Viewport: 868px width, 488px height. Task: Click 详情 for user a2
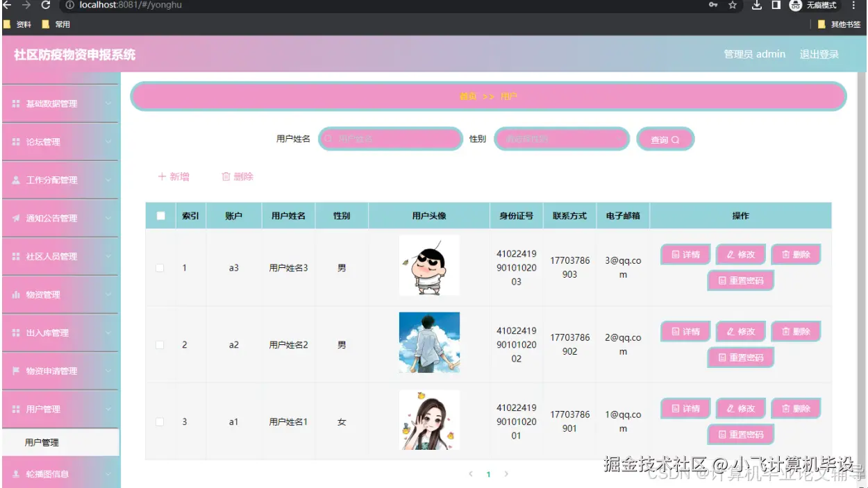click(x=685, y=332)
